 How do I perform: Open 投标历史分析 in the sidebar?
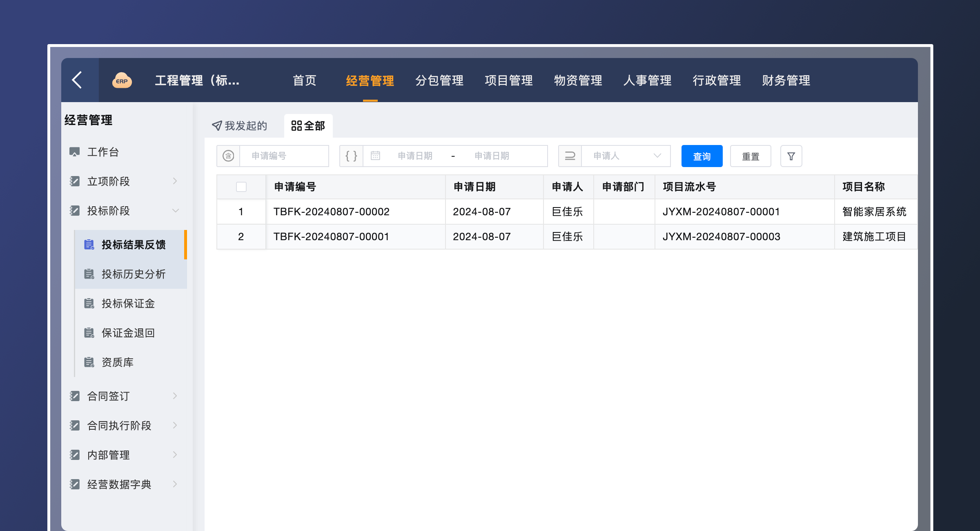(x=133, y=274)
